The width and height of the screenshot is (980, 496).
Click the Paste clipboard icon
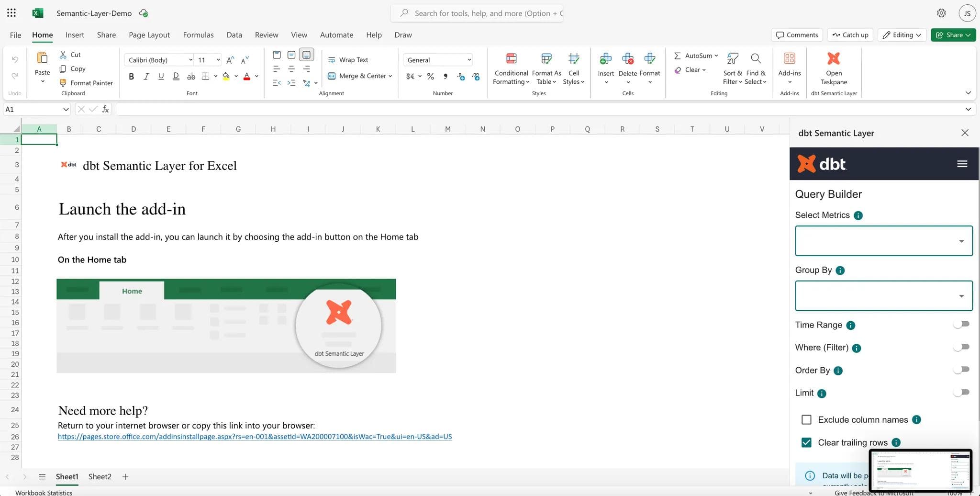[x=42, y=58]
